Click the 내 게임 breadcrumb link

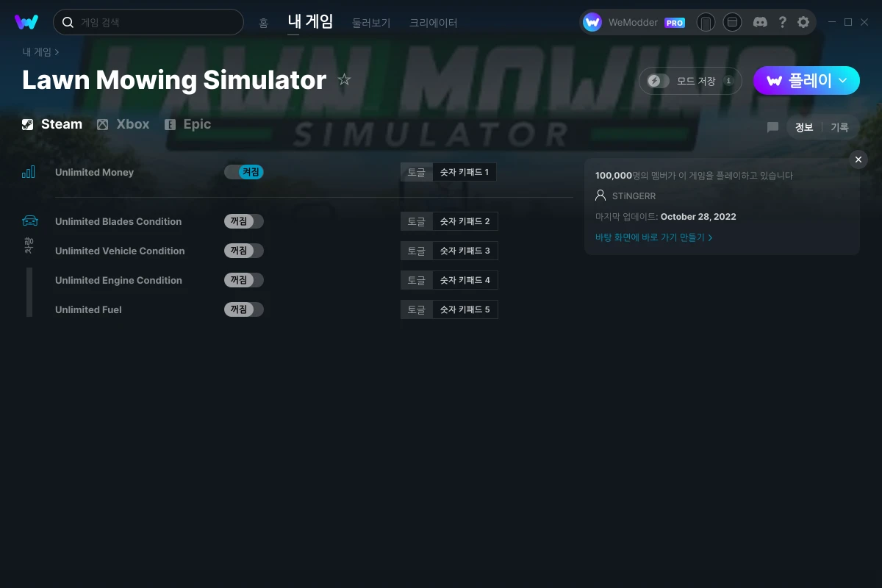click(x=37, y=52)
